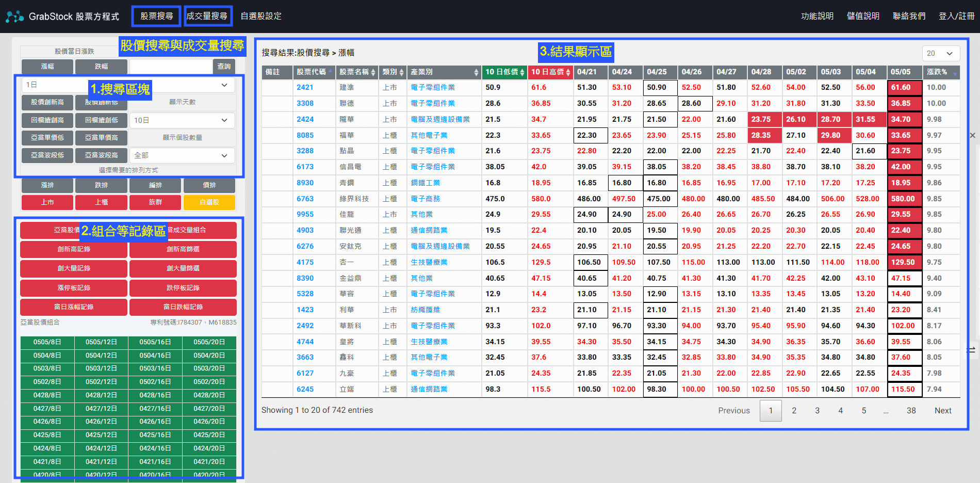Filter by 自選股
Screen dimensions: 980x483
tap(209, 202)
